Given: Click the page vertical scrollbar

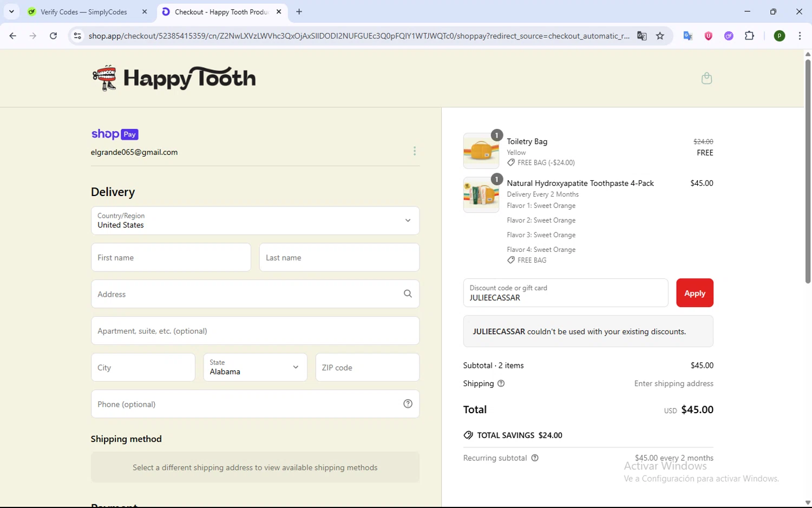Looking at the screenshot, I should point(808,171).
